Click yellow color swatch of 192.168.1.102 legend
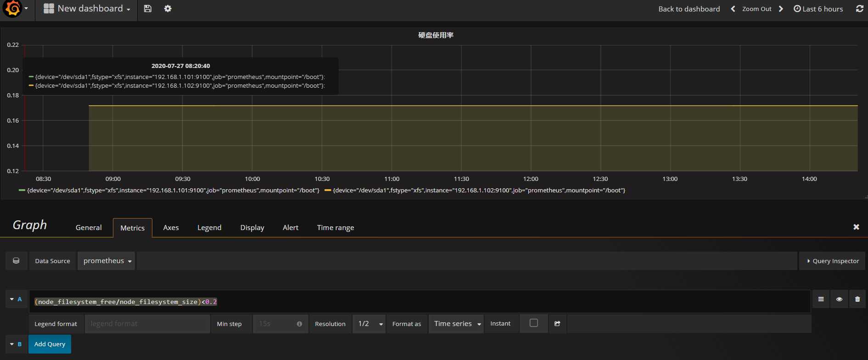This screenshot has height=360, width=868. 327,190
